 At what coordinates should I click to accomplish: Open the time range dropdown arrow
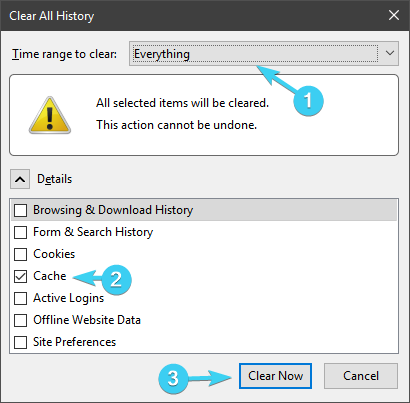[x=390, y=53]
